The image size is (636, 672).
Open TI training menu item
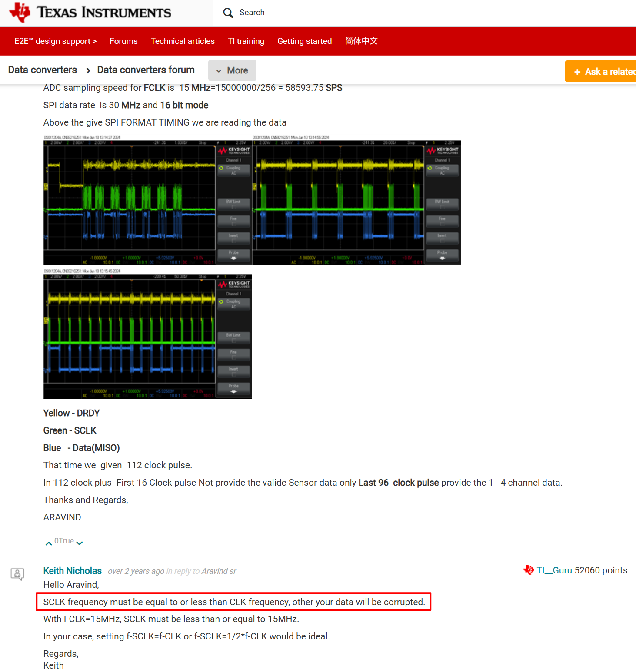click(x=246, y=41)
